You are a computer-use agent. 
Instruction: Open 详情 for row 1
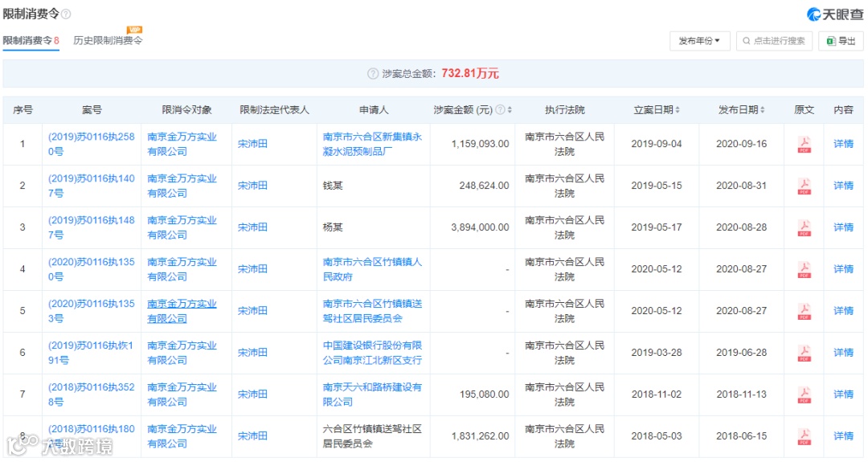pyautogui.click(x=844, y=144)
